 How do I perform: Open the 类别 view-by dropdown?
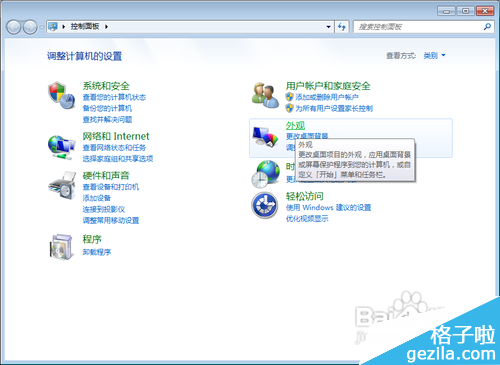[443, 55]
